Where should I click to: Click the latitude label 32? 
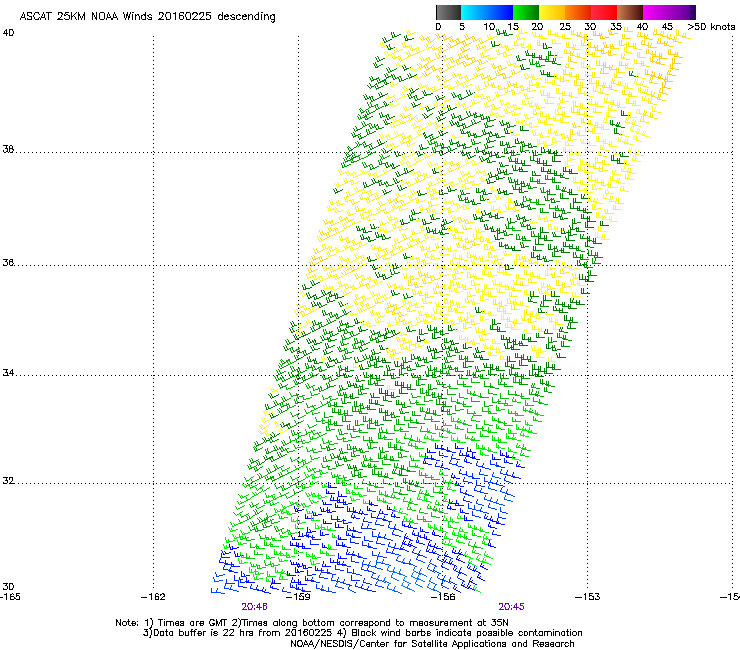pyautogui.click(x=8, y=481)
